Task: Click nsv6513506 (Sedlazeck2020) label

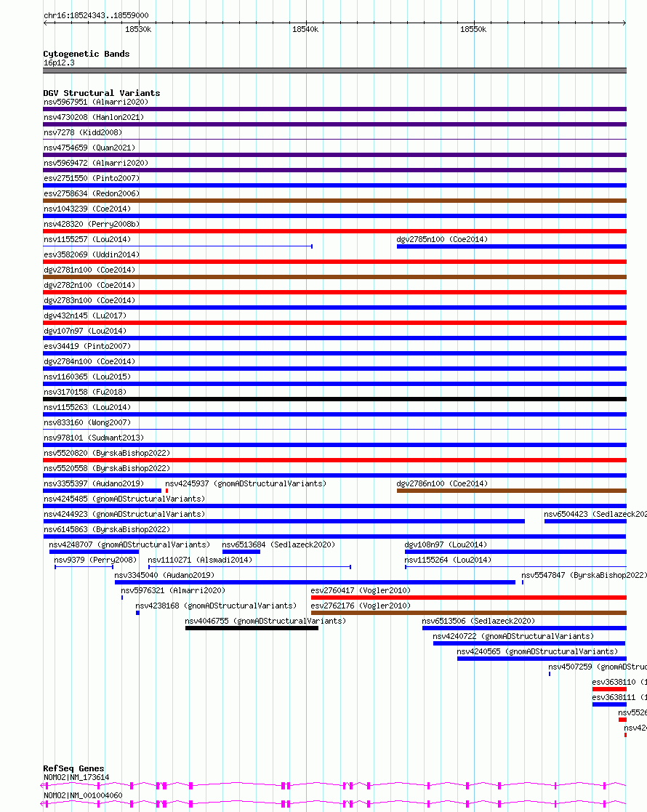Action: (478, 622)
